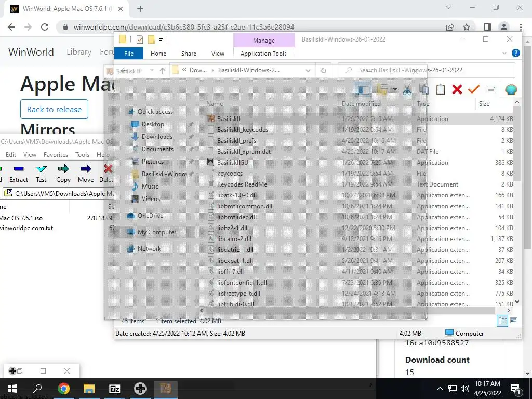Open Chrome from the taskbar
Image resolution: width=532 pixels, height=399 pixels.
[x=64, y=389]
